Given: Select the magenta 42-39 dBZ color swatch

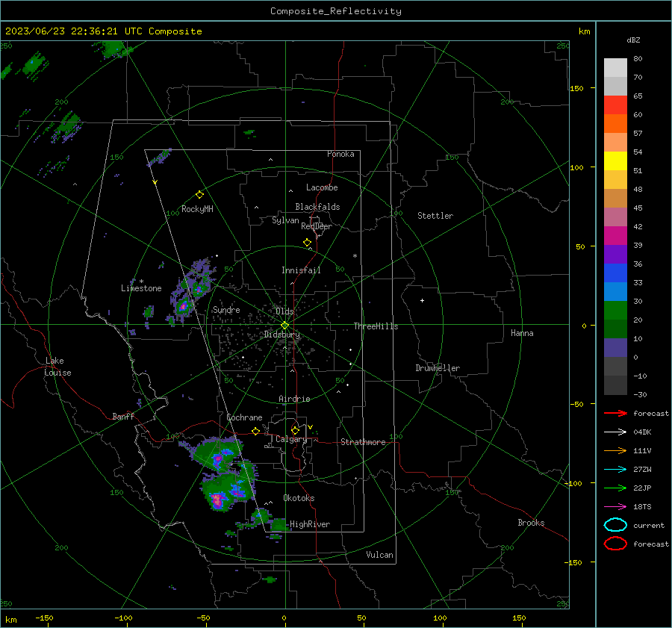Looking at the screenshot, I should 615,235.
